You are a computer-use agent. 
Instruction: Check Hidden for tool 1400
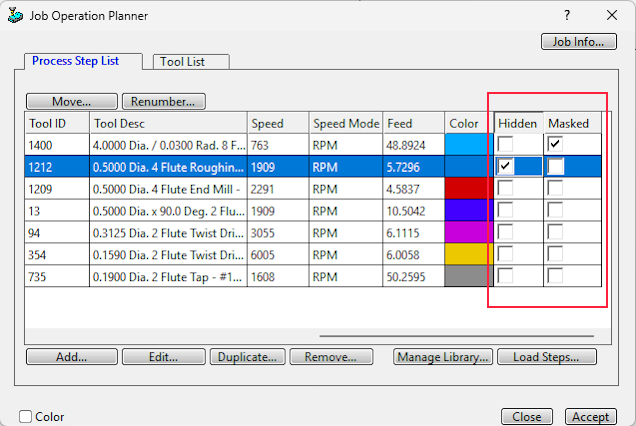point(505,144)
